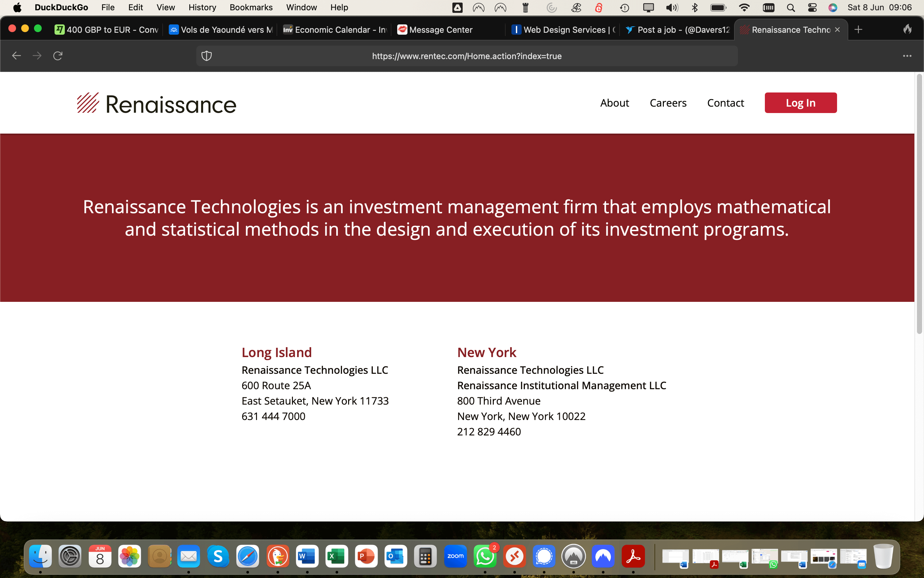Open the Window menu

point(301,8)
